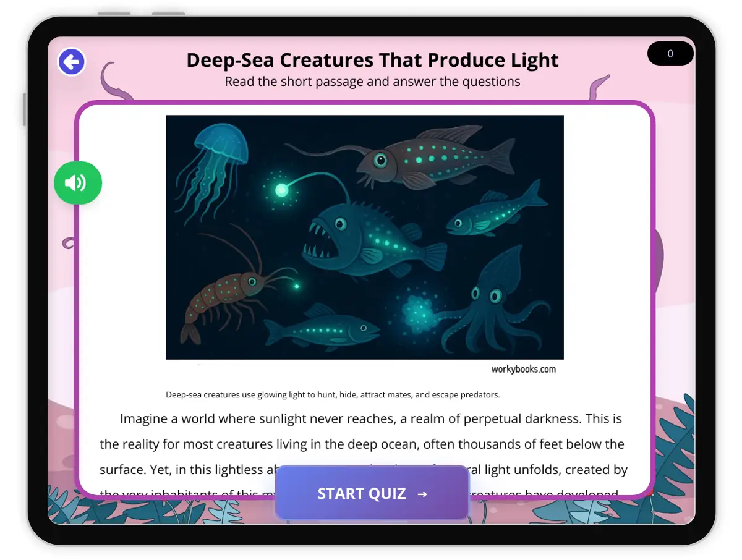Select the image caption about glowing light
742x560 pixels.
333,394
